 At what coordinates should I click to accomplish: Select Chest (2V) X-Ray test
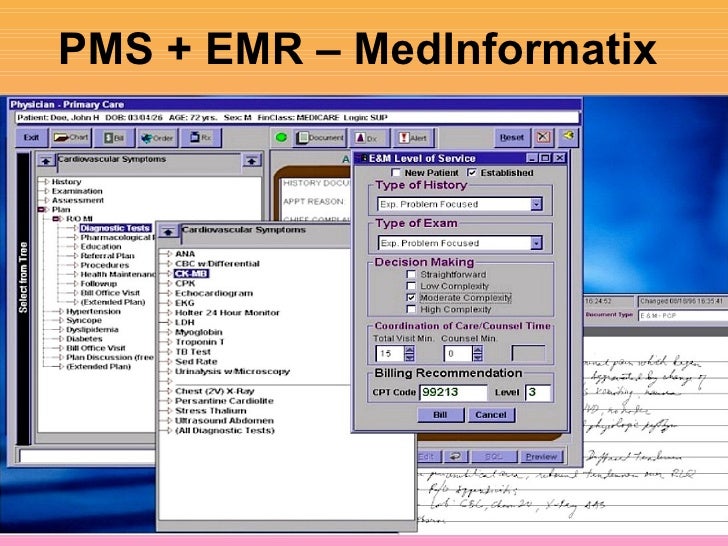point(214,391)
